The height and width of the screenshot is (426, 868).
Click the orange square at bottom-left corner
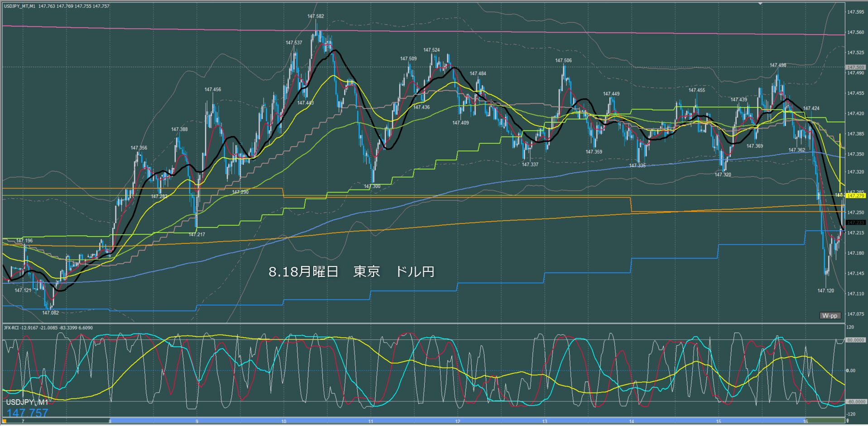pyautogui.click(x=5, y=421)
